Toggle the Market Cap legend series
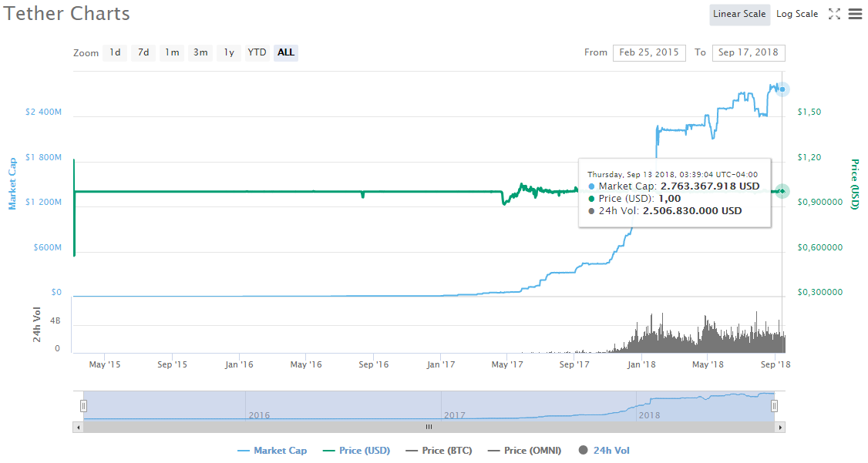Screen dimensions: 868x463 click(272, 450)
